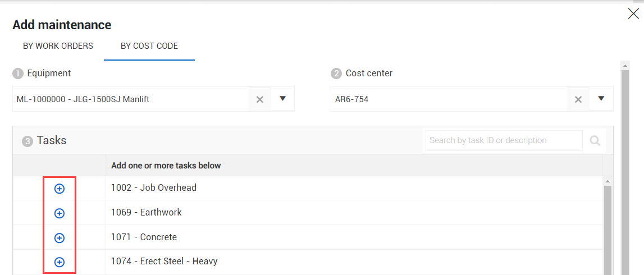Image resolution: width=644 pixels, height=275 pixels.
Task: Expand the Cost center dropdown arrow
Action: point(601,99)
